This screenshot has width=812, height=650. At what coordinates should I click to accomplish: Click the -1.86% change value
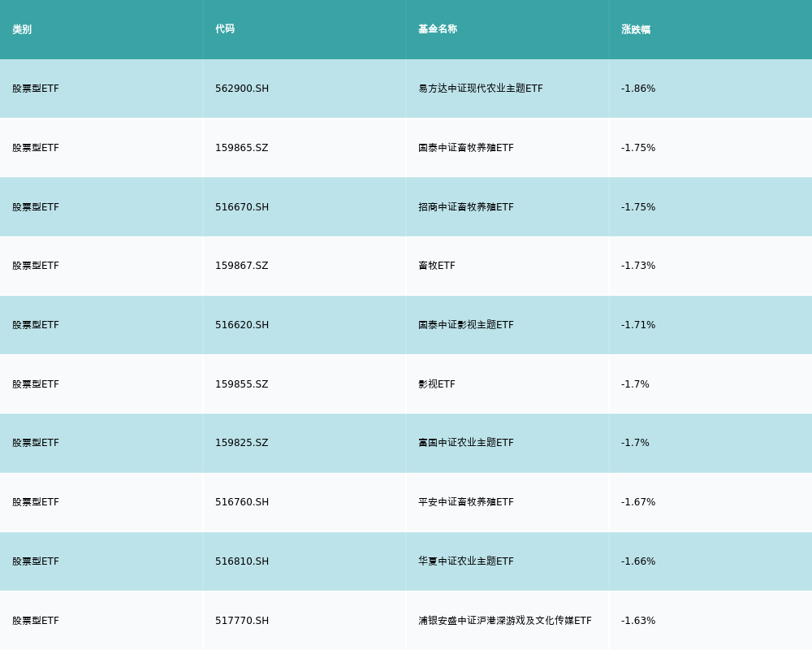coord(638,89)
